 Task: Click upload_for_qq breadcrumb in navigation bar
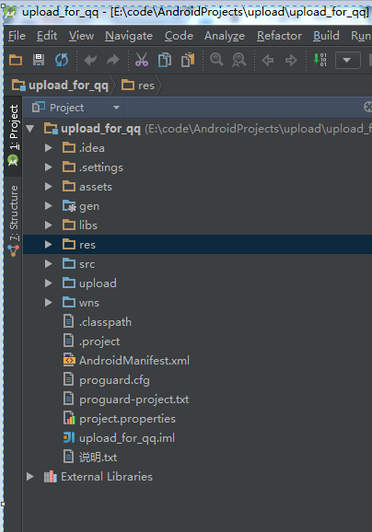[x=60, y=85]
